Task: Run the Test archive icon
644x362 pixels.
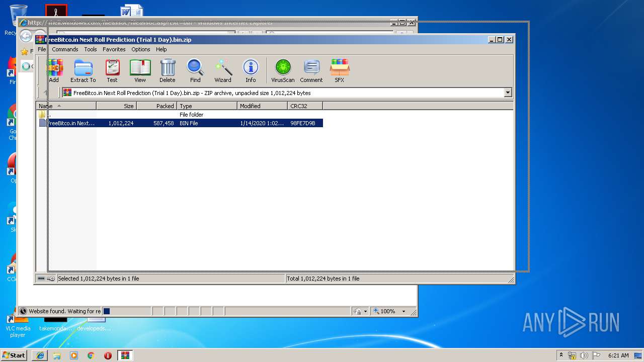Action: (112, 70)
